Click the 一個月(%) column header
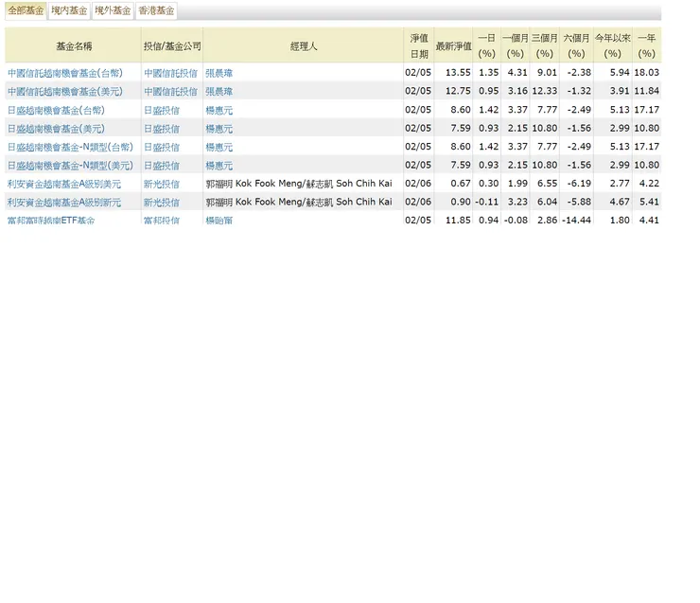 coord(516,46)
